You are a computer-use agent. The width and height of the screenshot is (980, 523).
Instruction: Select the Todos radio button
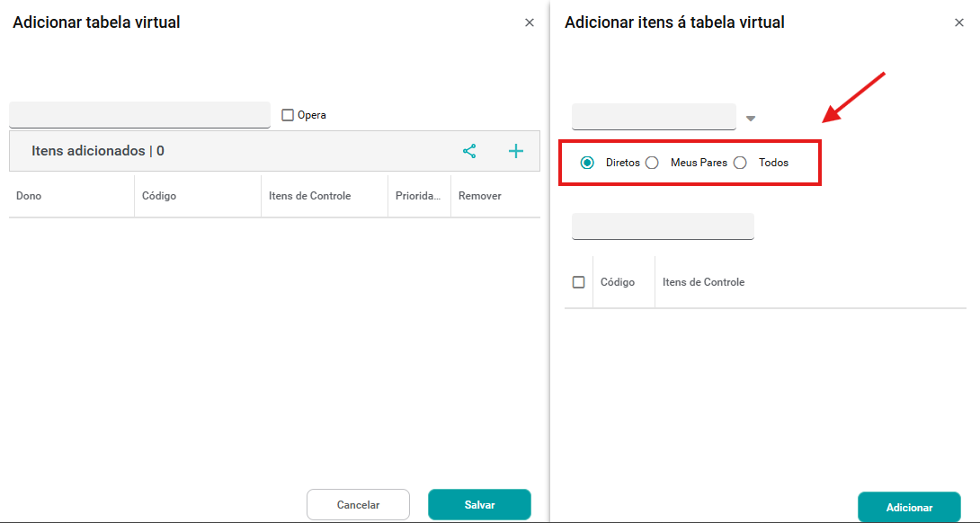click(740, 163)
